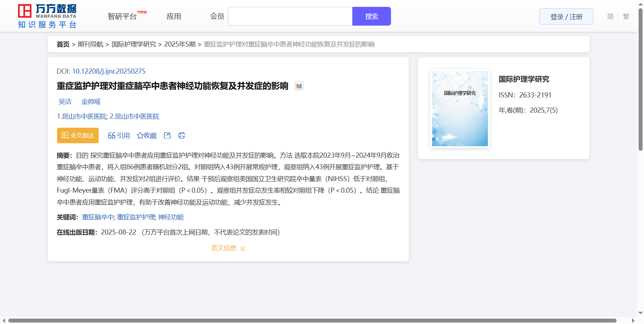644x324 pixels.
Task: Open the 智研平台 menu
Action: (x=122, y=17)
